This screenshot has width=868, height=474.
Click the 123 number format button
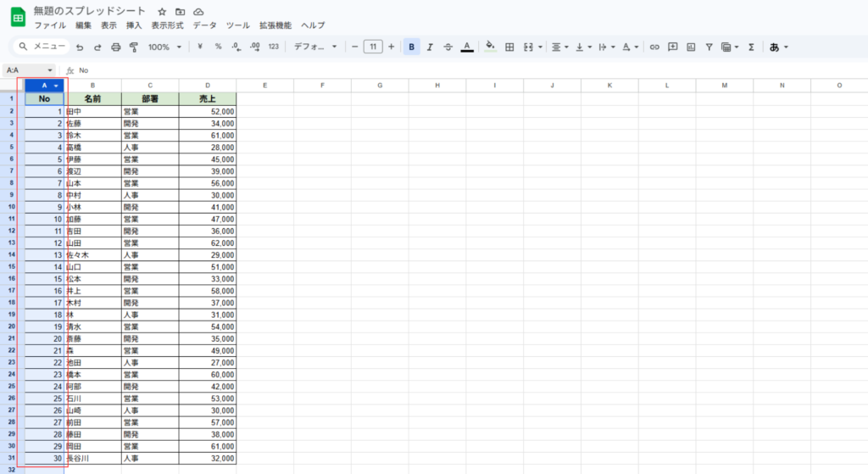click(x=273, y=47)
